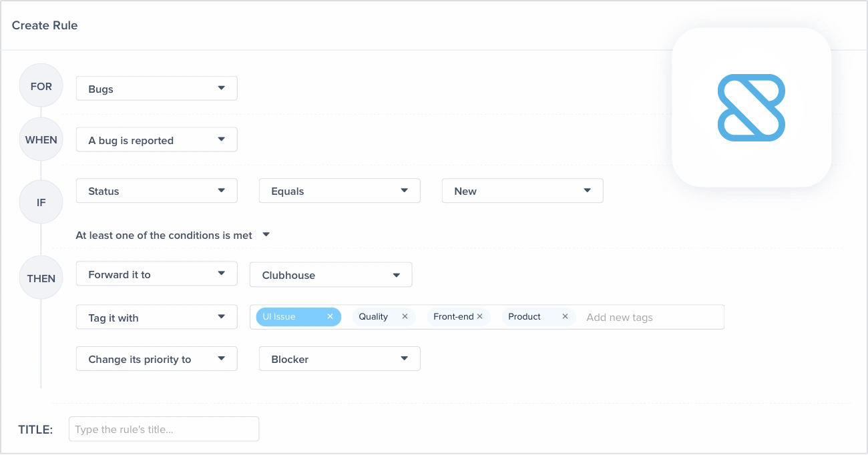Open the "Blocker" priority dropdown
The width and height of the screenshot is (868, 455).
click(x=339, y=358)
